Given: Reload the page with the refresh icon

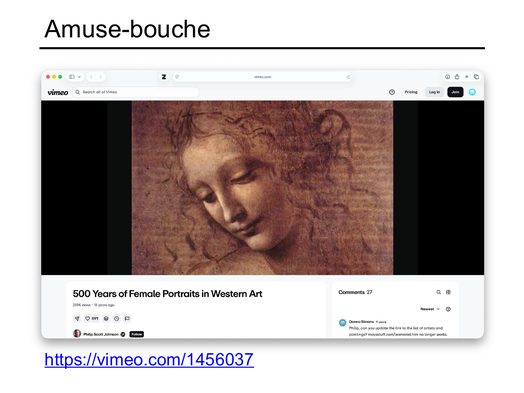Looking at the screenshot, I should coord(348,77).
